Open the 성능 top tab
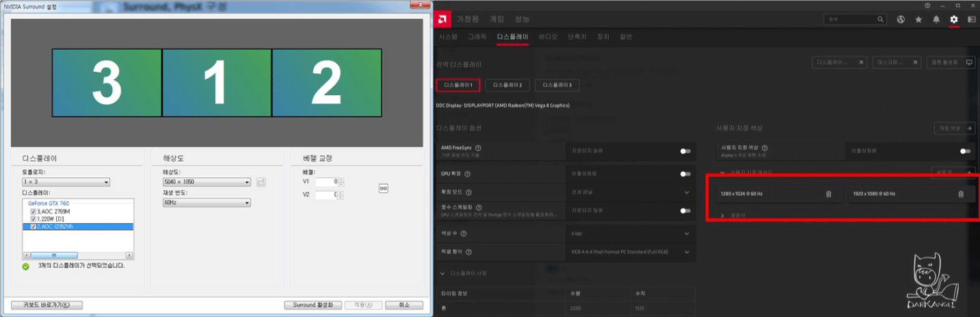This screenshot has width=980, height=317. click(522, 18)
